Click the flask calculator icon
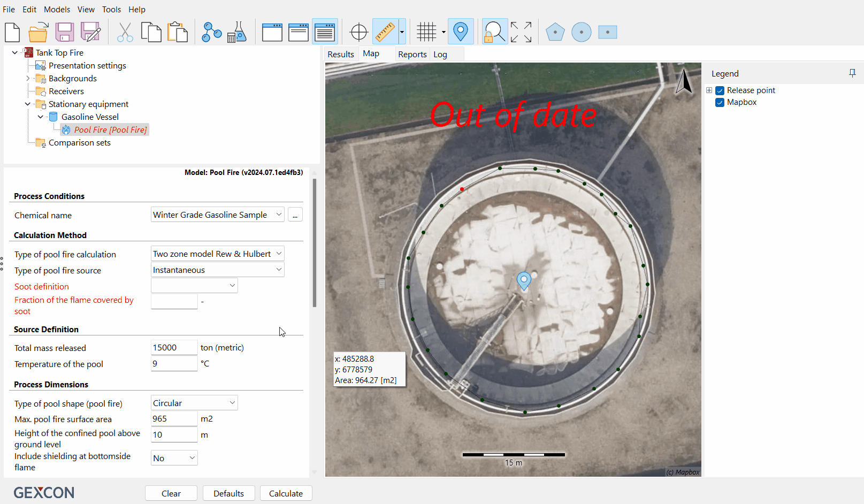The width and height of the screenshot is (864, 504). tap(237, 32)
